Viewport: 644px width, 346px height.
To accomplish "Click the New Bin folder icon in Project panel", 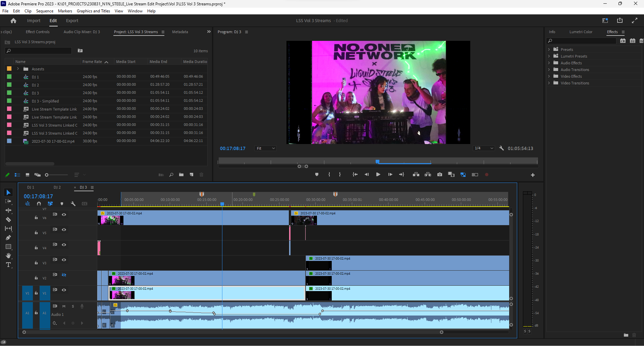I will 181,175.
